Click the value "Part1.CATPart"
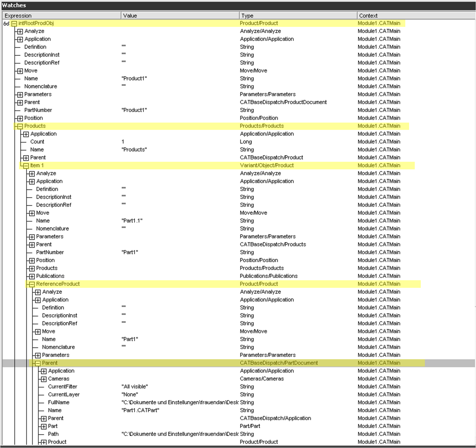Image resolution: width=476 pixels, height=448 pixels. coord(140,410)
